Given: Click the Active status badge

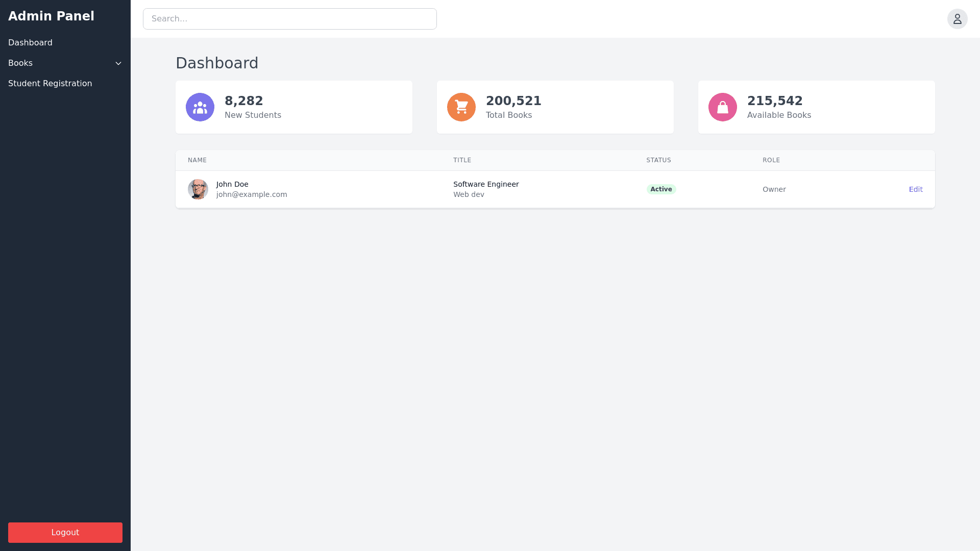Looking at the screenshot, I should tap(661, 189).
